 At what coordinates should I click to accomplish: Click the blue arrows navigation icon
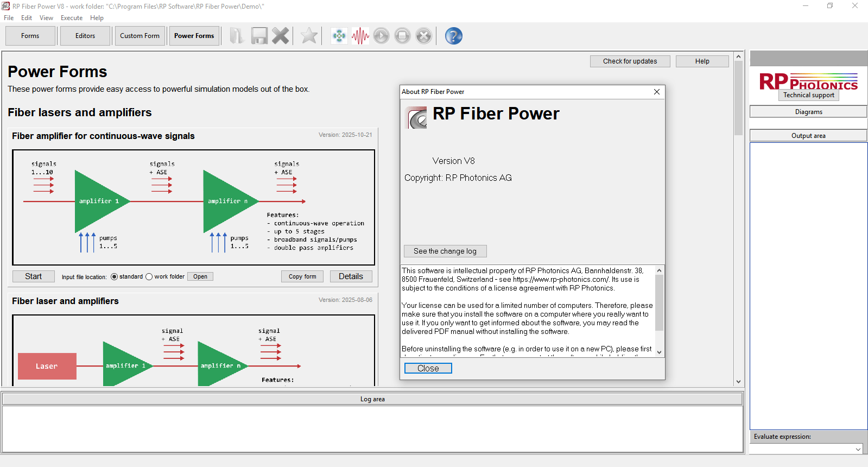coord(339,36)
